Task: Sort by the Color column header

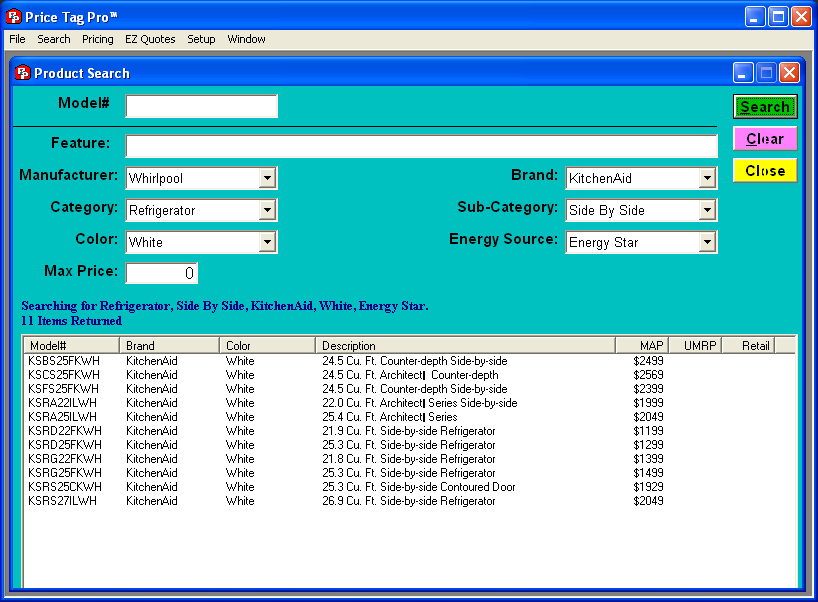Action: (x=268, y=345)
